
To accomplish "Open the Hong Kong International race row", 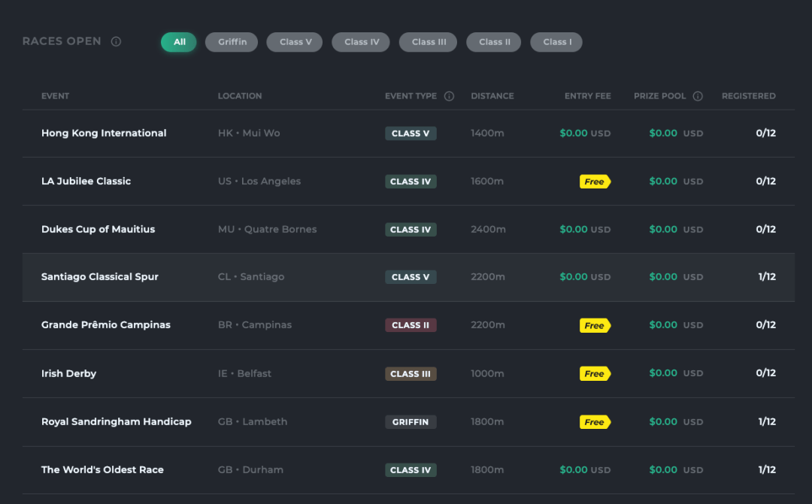I will [408, 134].
